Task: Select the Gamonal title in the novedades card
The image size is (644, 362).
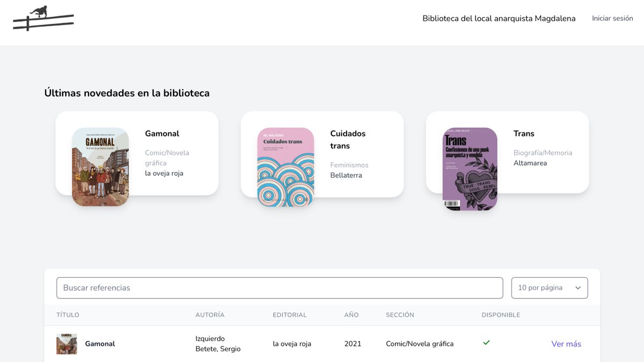Action: (162, 134)
